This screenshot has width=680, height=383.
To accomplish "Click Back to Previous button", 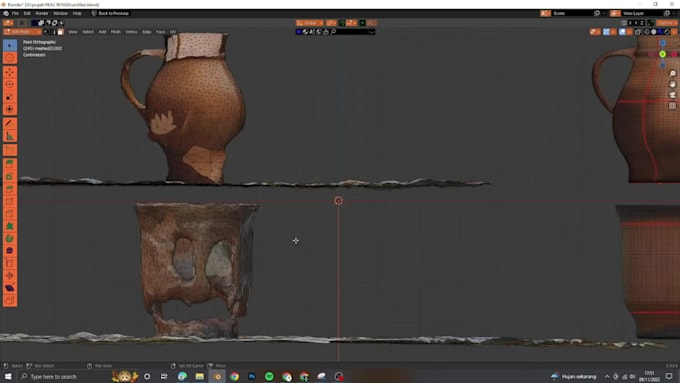I will pyautogui.click(x=110, y=13).
